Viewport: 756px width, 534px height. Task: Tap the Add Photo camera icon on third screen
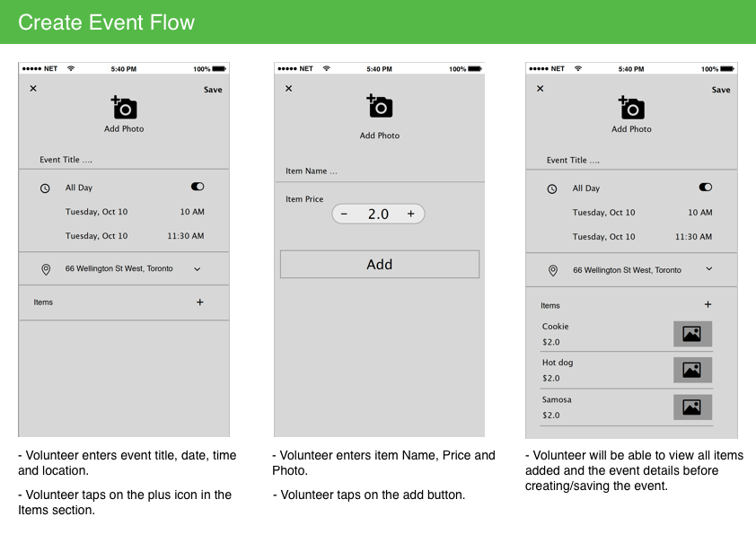[631, 105]
